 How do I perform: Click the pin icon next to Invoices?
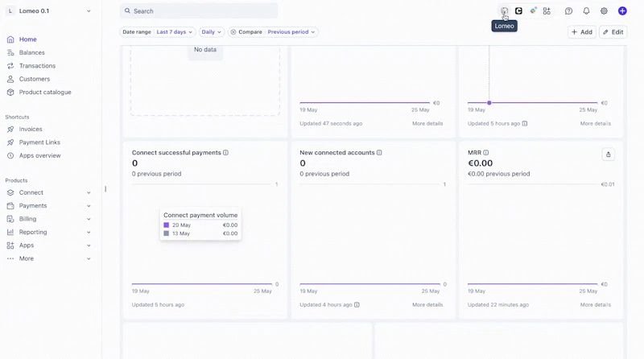pyautogui.click(x=10, y=129)
